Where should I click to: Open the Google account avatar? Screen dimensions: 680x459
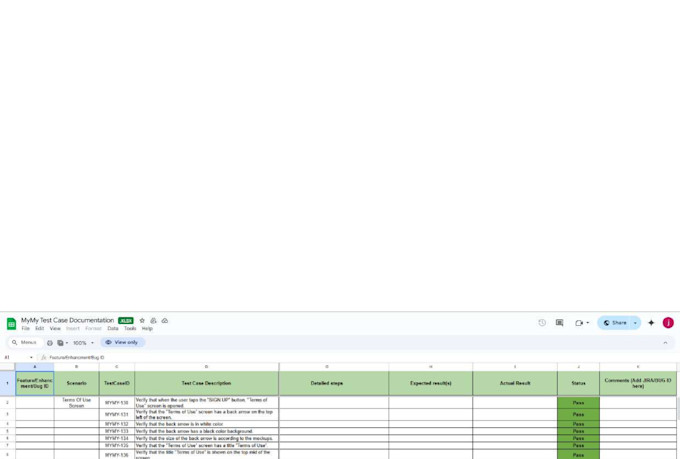[668, 323]
